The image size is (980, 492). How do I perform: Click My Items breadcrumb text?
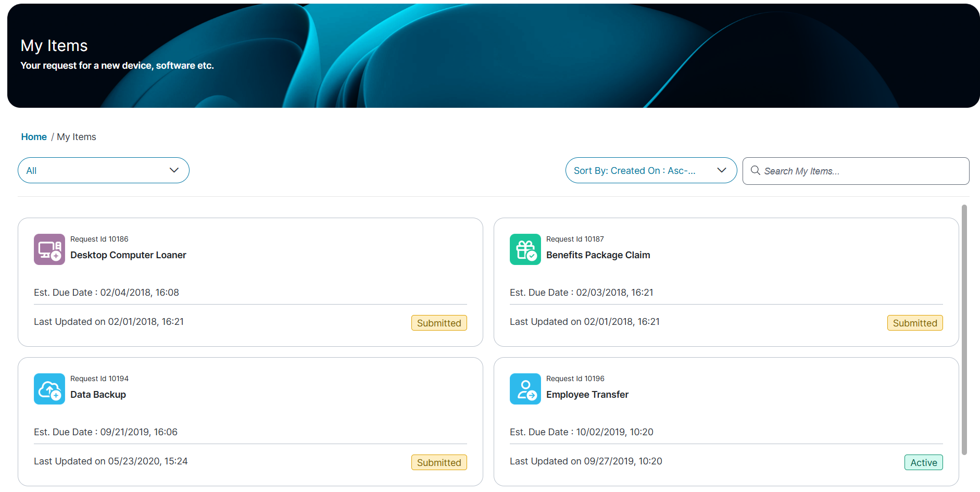(77, 137)
